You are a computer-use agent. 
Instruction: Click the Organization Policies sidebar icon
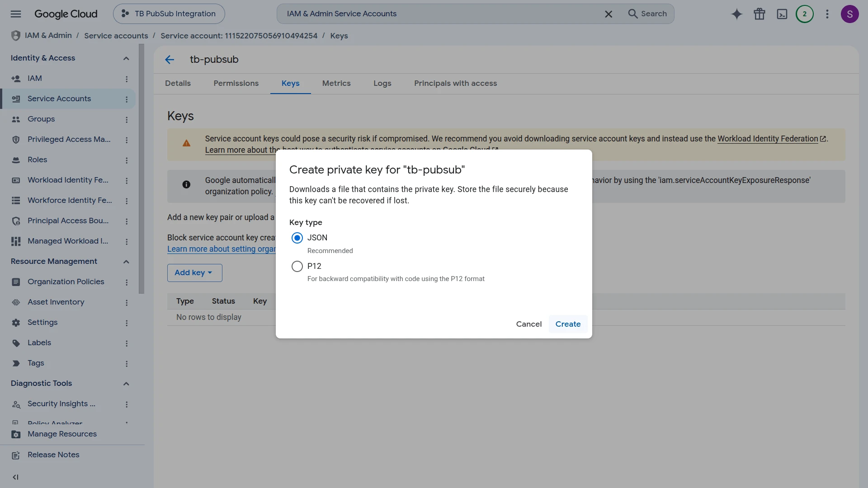click(16, 282)
